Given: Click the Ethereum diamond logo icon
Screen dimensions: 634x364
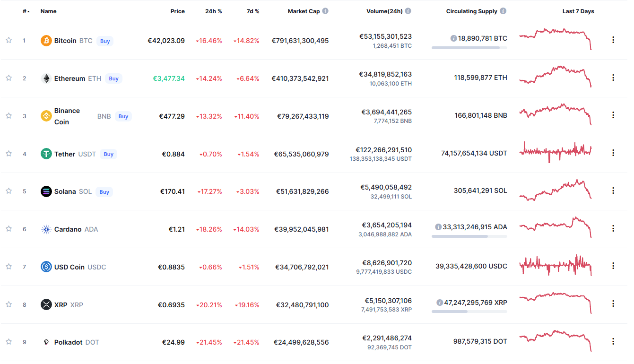Looking at the screenshot, I should tap(46, 78).
